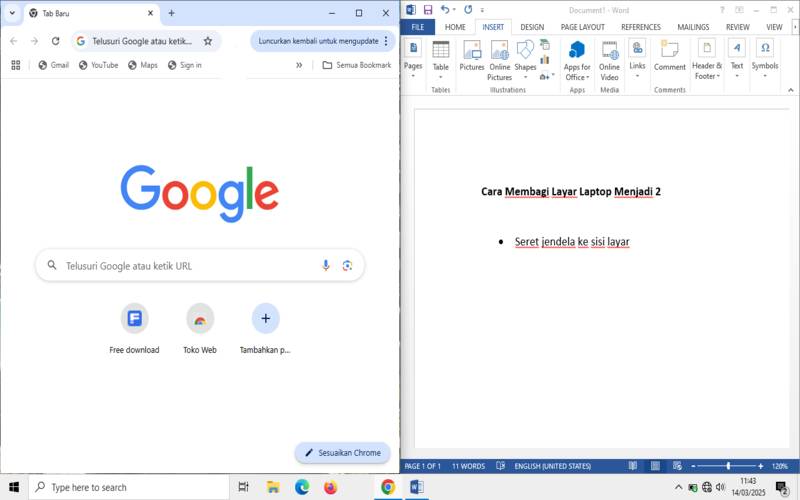Reload the Chrome page
800x500 pixels.
pyautogui.click(x=56, y=41)
